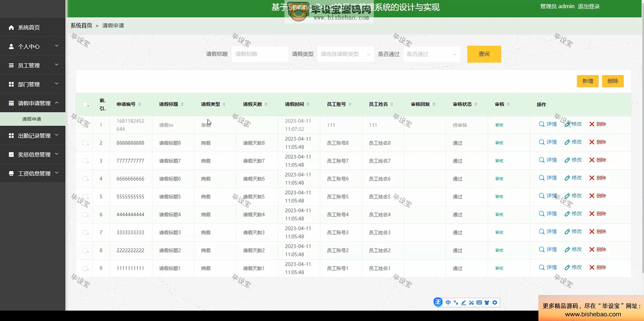The width and height of the screenshot is (644, 321).
Task: Sort by 审核 column arrows
Action: pos(508,104)
